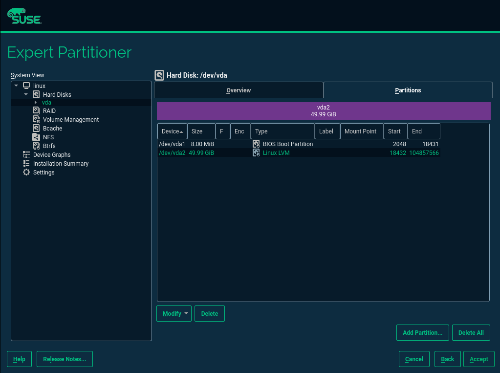
Task: Click the End column header
Action: point(424,131)
